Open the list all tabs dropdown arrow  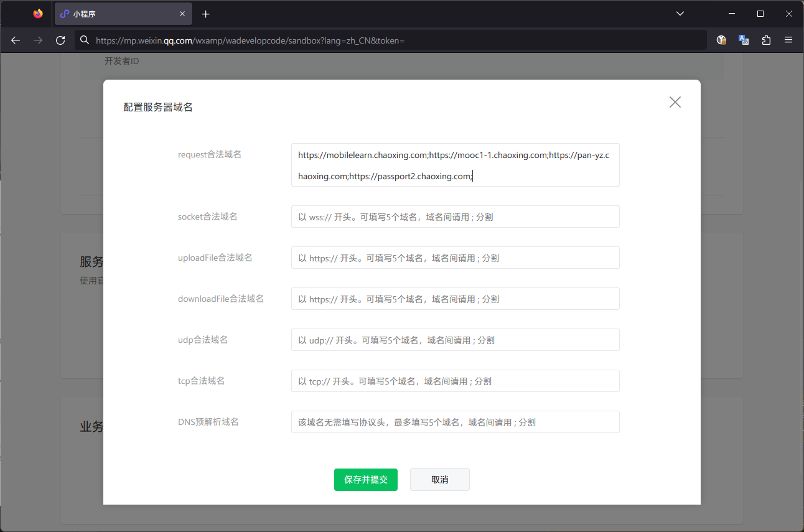[680, 14]
